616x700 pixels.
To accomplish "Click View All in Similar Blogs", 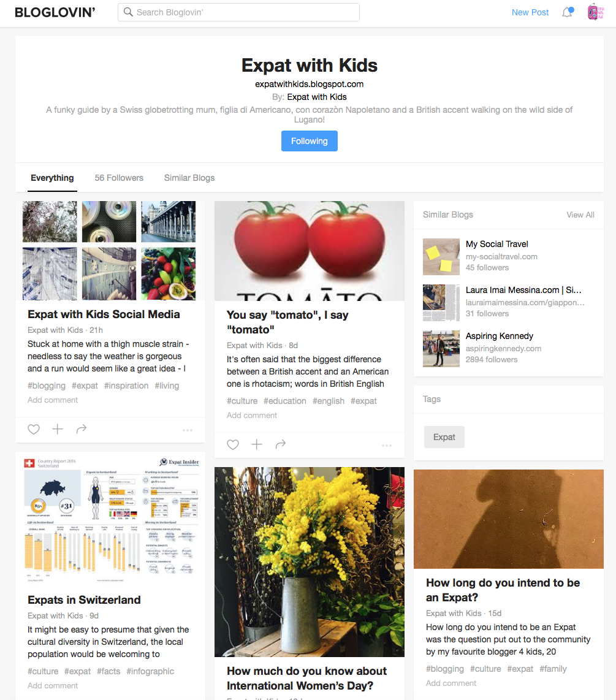I will 580,215.
